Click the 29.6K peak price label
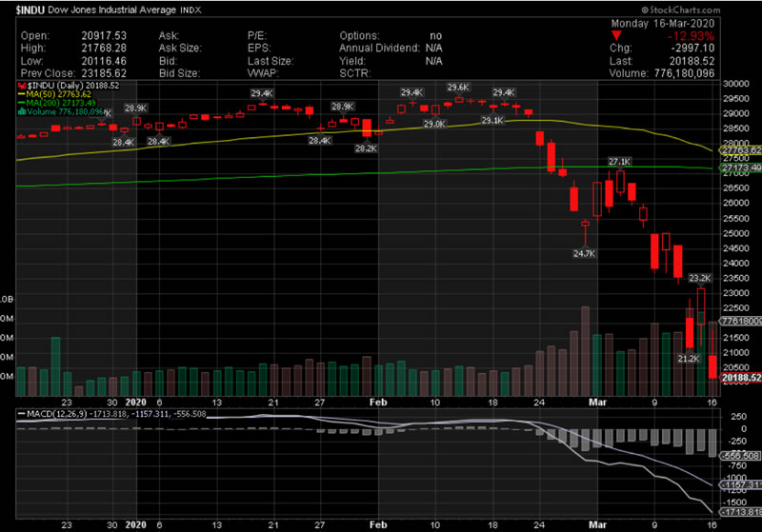 point(458,87)
